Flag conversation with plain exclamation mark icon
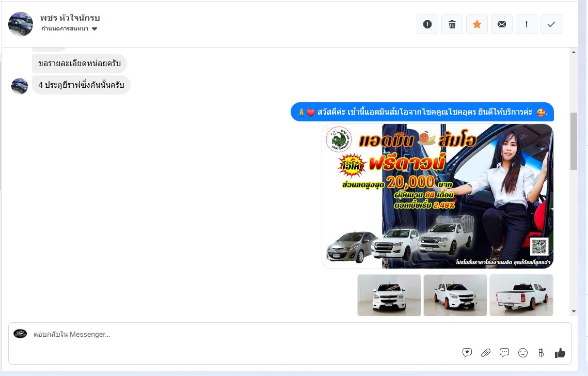Screen dimensions: 588x376 pyautogui.click(x=526, y=24)
